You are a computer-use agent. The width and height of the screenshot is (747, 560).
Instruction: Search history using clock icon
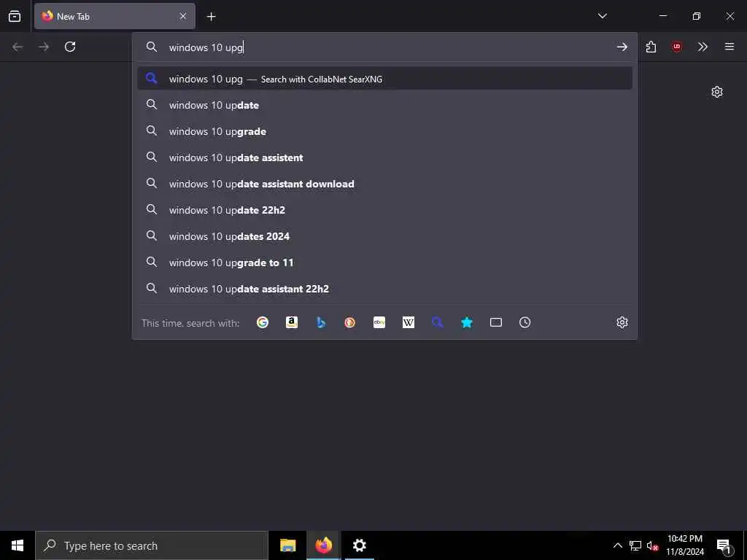click(525, 322)
